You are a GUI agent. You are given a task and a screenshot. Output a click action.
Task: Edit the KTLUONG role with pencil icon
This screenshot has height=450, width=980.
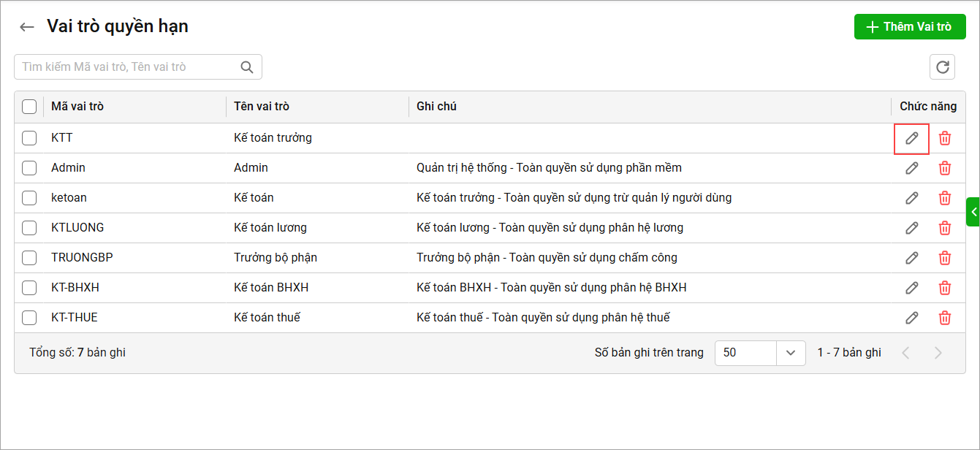click(x=912, y=228)
